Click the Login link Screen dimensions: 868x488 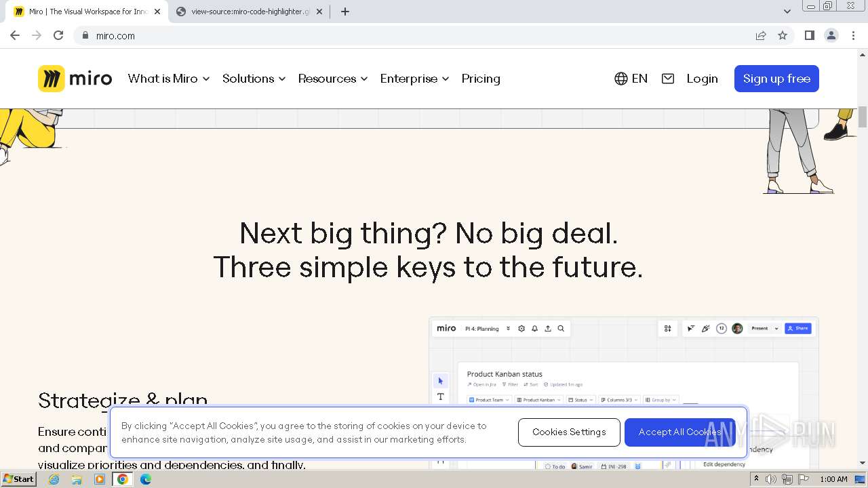702,79
